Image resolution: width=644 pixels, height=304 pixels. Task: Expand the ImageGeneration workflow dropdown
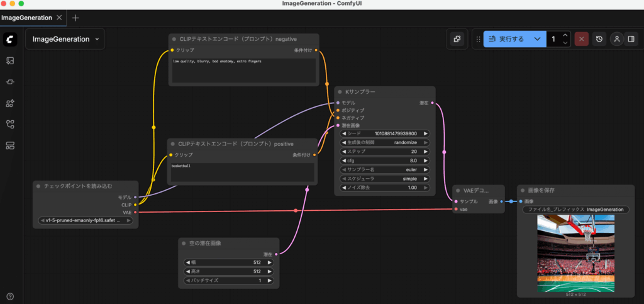tap(97, 39)
